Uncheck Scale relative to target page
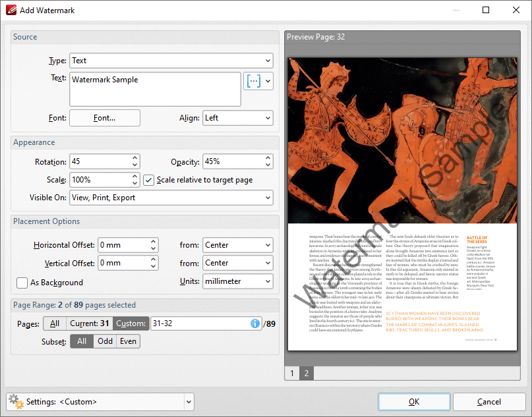Screen dimensions: 532x417 click(x=148, y=180)
